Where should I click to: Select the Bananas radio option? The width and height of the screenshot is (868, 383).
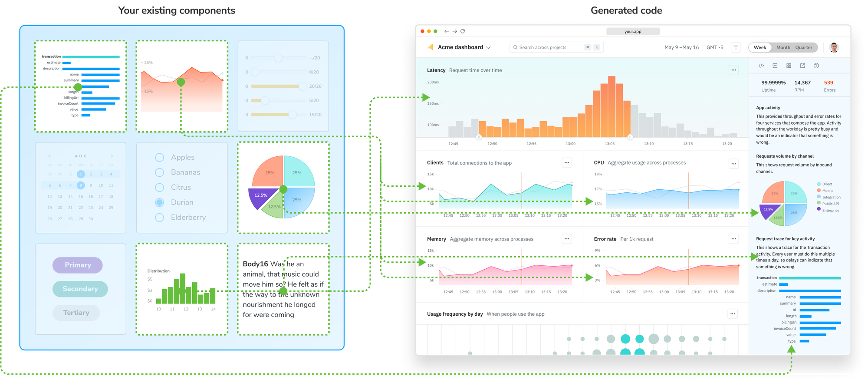160,172
